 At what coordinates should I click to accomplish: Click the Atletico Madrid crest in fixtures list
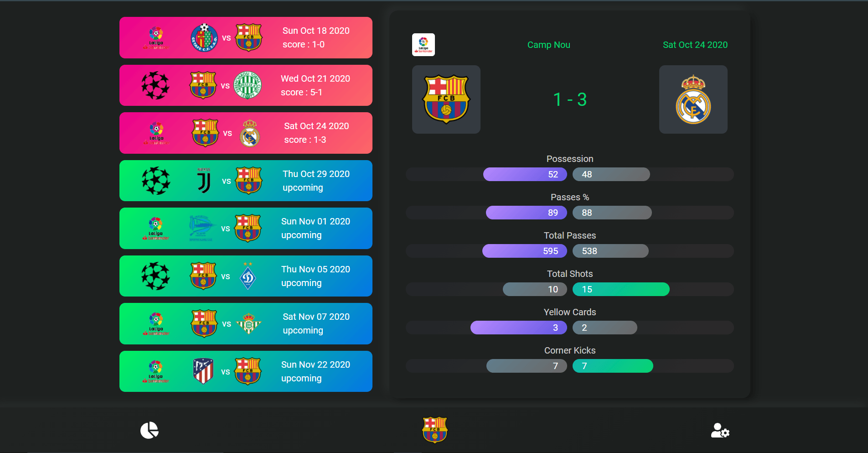click(x=203, y=371)
